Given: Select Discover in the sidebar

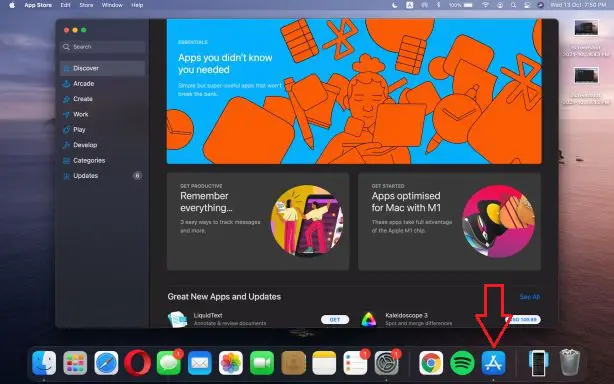Looking at the screenshot, I should point(103,68).
